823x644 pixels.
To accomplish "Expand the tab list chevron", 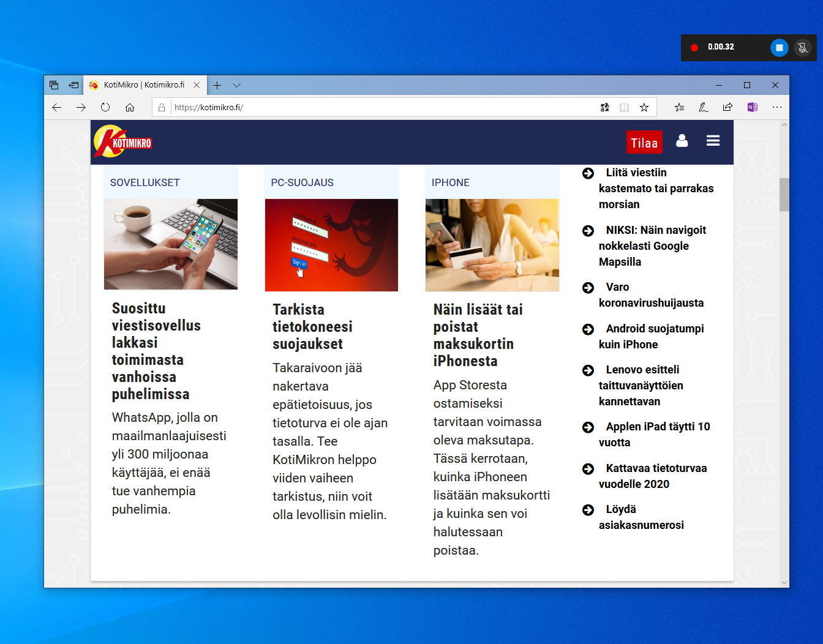I will [236, 85].
